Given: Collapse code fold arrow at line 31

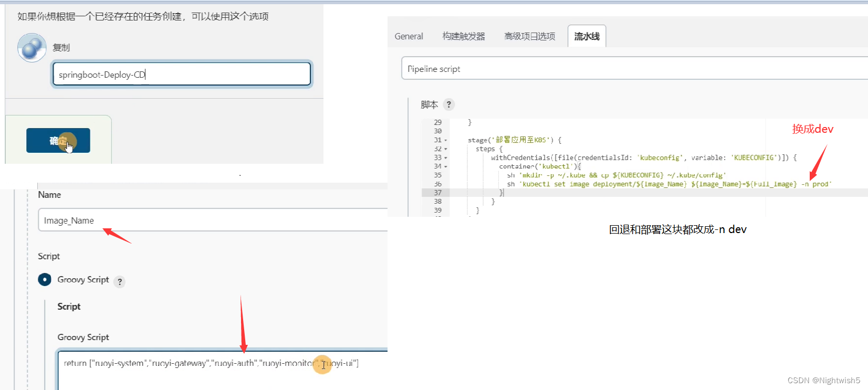Looking at the screenshot, I should pyautogui.click(x=446, y=140).
